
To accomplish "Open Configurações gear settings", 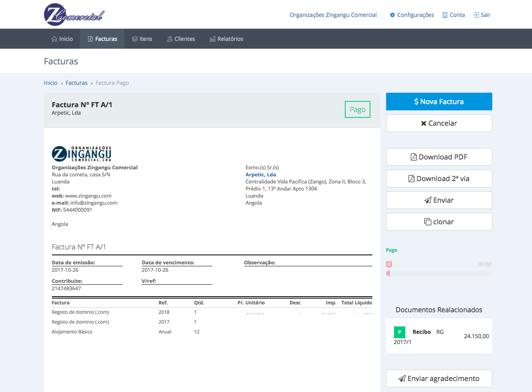I will [412, 15].
